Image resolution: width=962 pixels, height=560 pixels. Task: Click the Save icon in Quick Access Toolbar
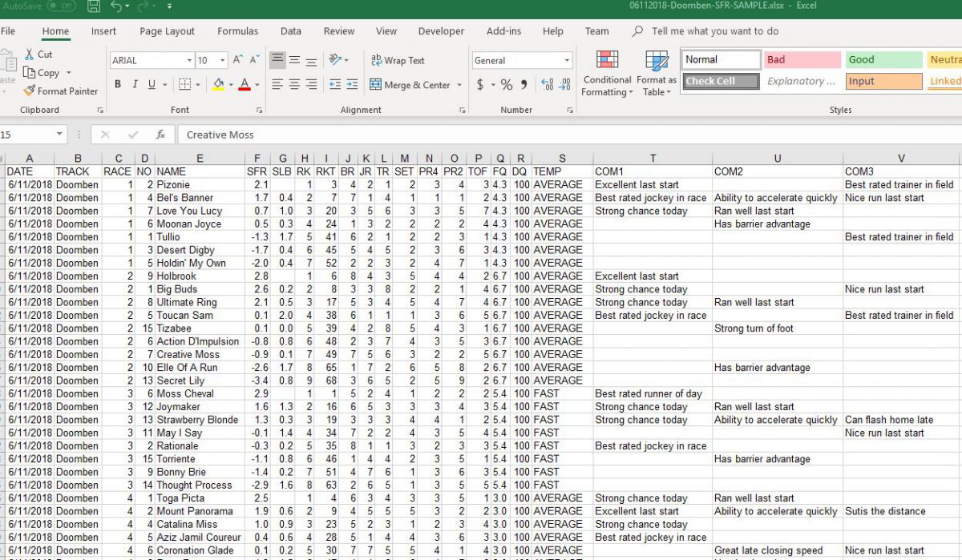(x=92, y=6)
